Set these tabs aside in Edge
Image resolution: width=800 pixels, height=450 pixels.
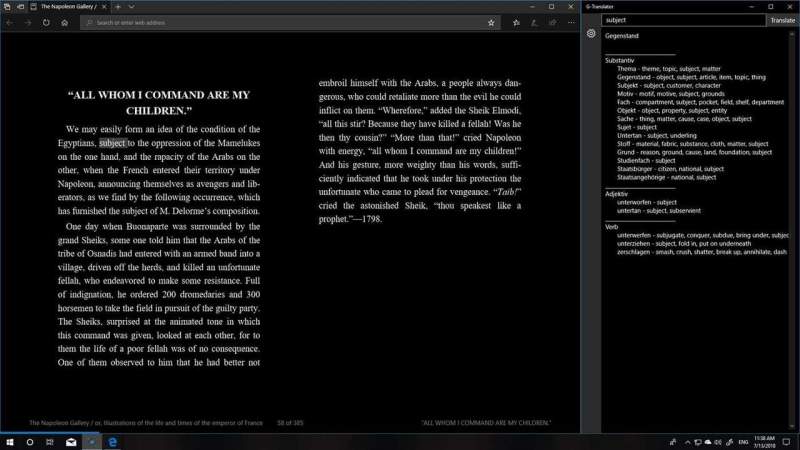pos(20,7)
